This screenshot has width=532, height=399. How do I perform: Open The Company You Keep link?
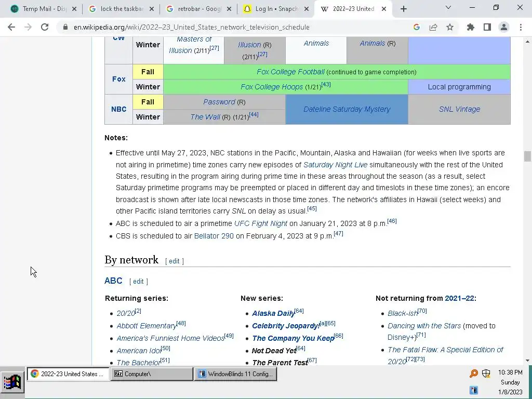[x=293, y=338]
